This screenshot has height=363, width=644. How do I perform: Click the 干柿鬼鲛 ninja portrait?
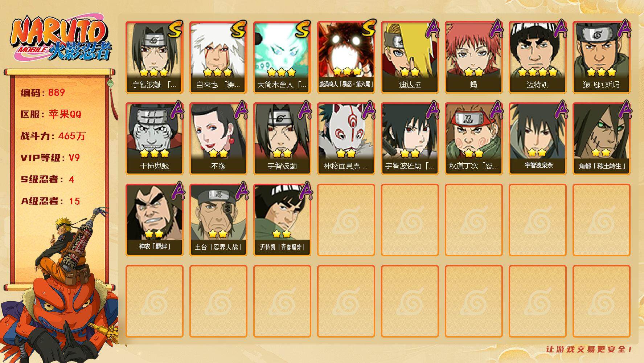(x=154, y=139)
